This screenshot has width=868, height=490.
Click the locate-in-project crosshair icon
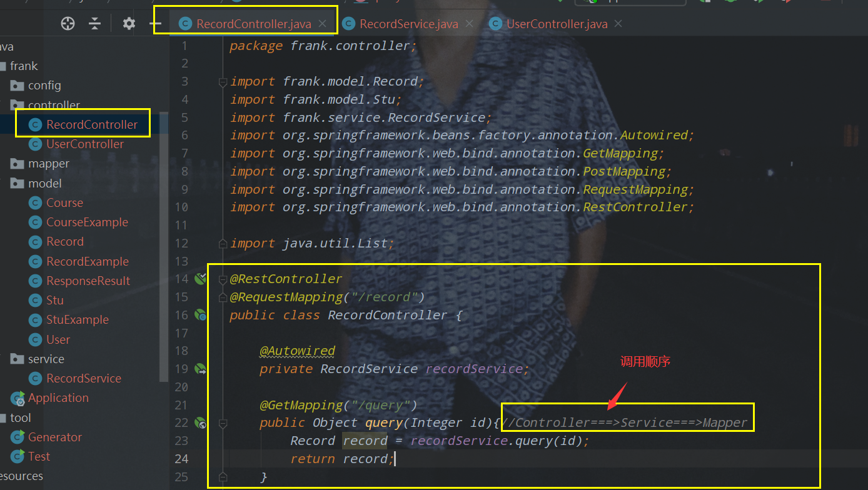tap(68, 24)
